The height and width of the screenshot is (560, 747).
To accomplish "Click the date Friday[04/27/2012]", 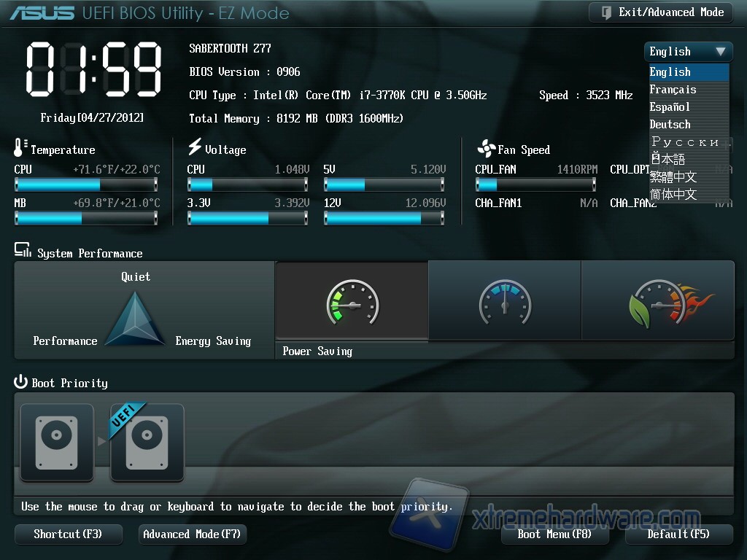I will click(x=92, y=117).
